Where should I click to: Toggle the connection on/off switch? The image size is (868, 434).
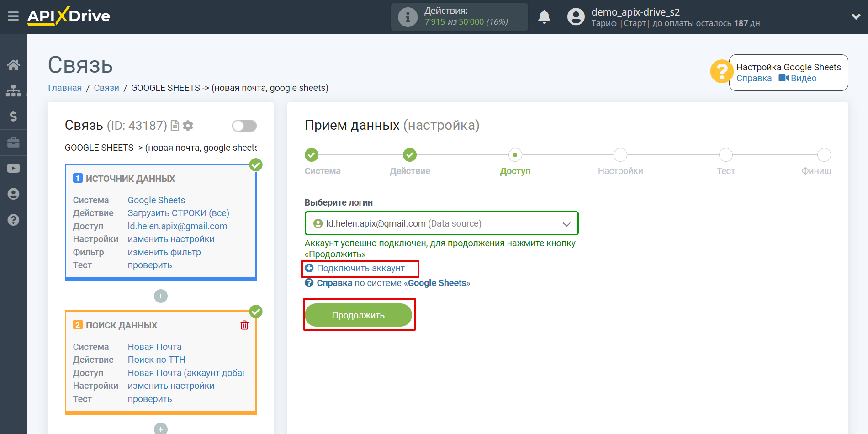(x=244, y=126)
